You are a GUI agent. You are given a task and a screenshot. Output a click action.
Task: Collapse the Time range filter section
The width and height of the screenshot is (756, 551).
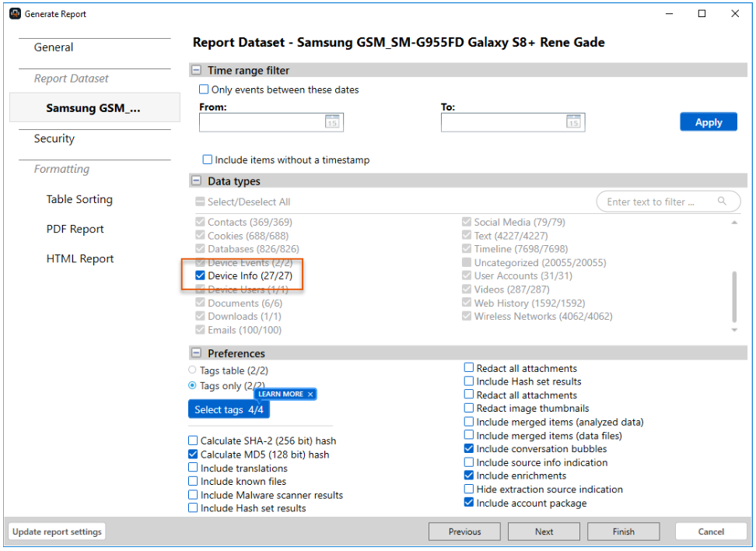[x=196, y=71]
